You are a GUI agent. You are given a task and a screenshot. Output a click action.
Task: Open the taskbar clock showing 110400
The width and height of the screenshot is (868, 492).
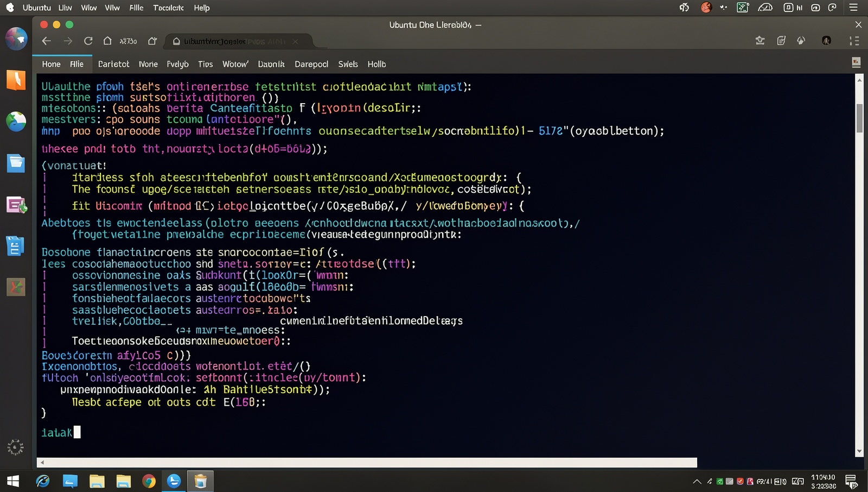pyautogui.click(x=824, y=482)
